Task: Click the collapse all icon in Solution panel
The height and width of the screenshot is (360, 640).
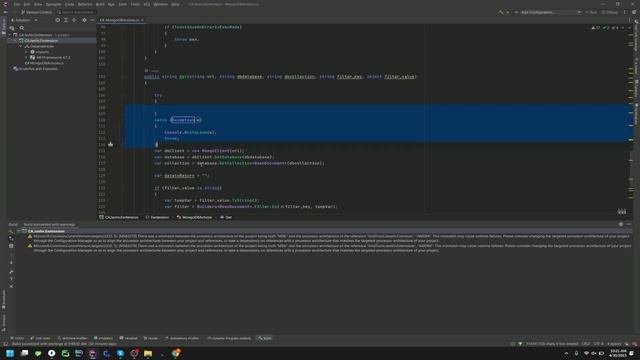Action: point(74,20)
